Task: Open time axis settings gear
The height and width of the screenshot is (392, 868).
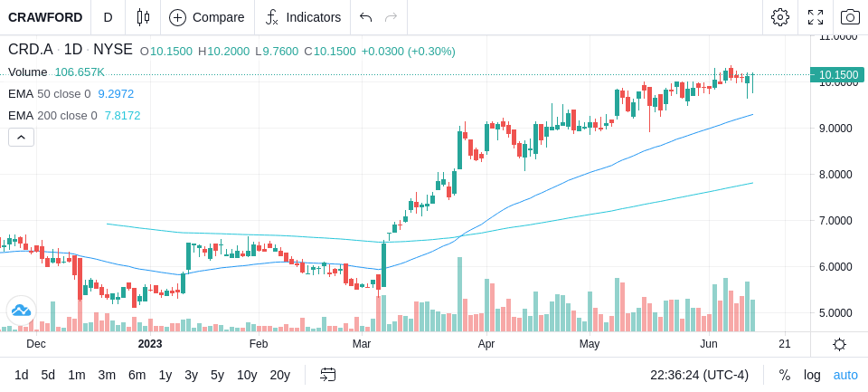Action: coord(839,345)
